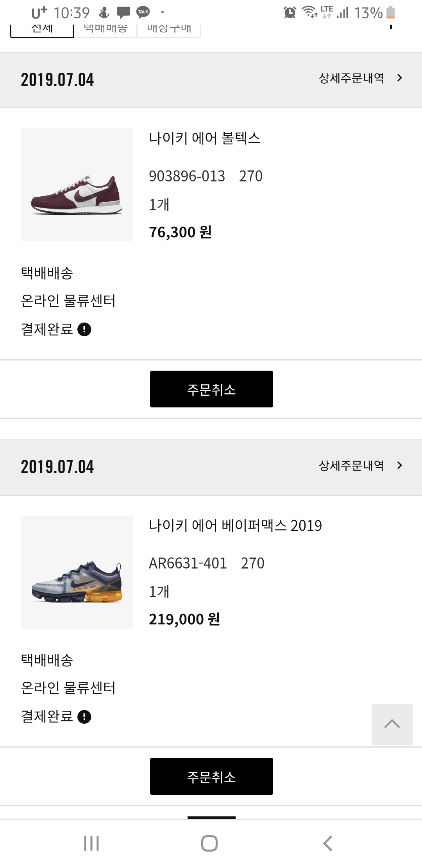
Task: Click 주문취소 for the Air Vortex order
Action: (211, 389)
